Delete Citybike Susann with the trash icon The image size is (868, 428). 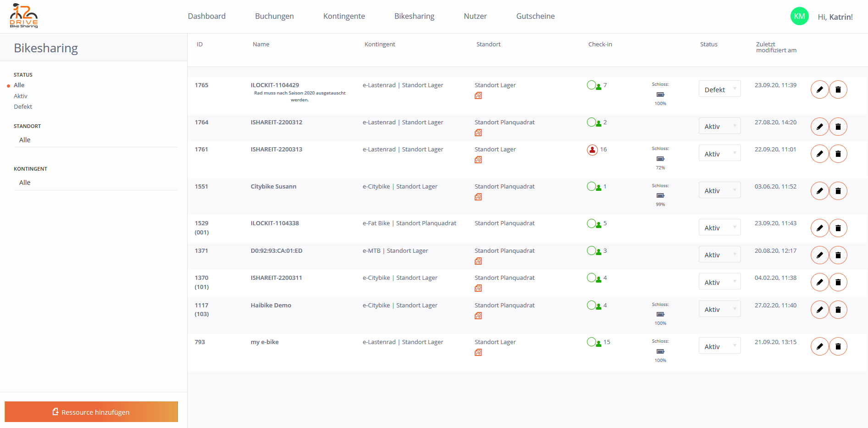point(838,191)
